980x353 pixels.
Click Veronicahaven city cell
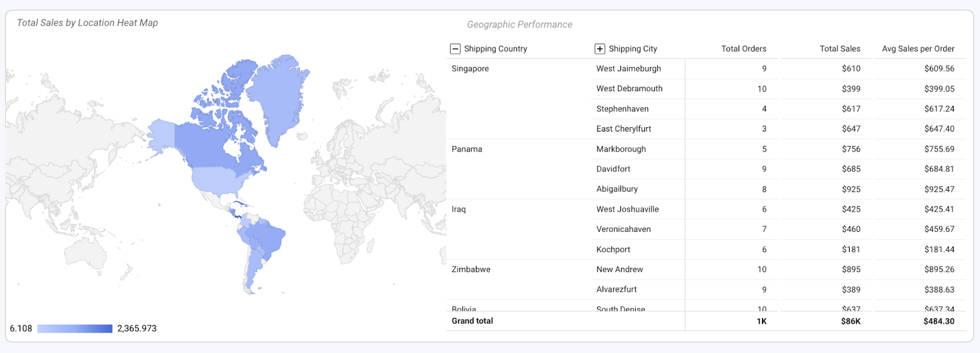click(x=624, y=229)
